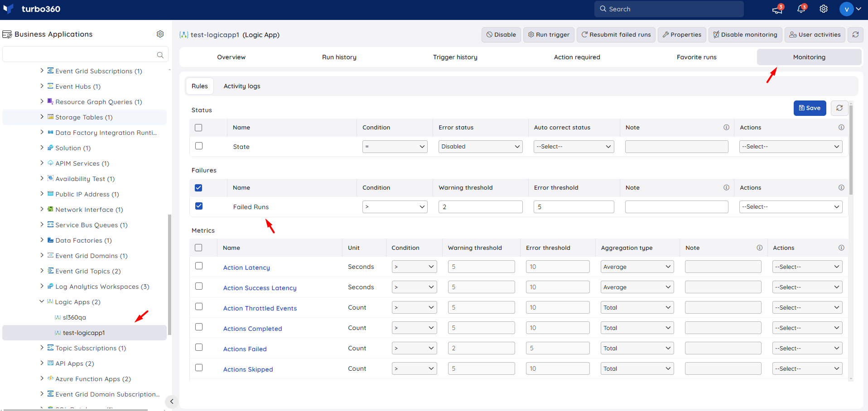The image size is (868, 411).
Task: Open State Auto correct status dropdown
Action: [x=574, y=147]
